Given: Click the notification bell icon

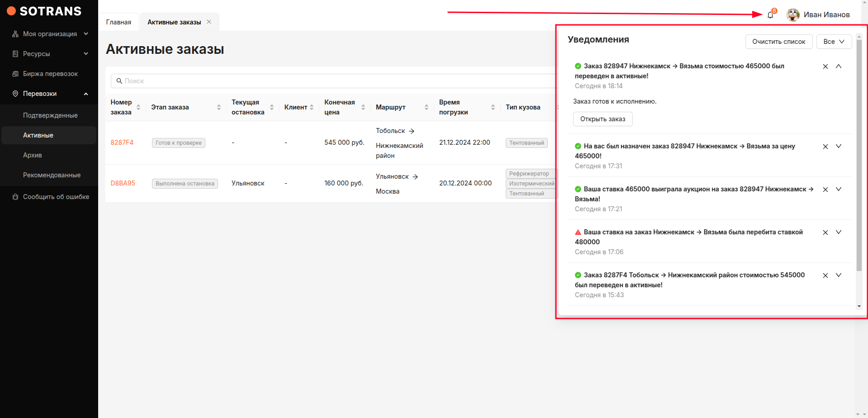Looking at the screenshot, I should 770,15.
